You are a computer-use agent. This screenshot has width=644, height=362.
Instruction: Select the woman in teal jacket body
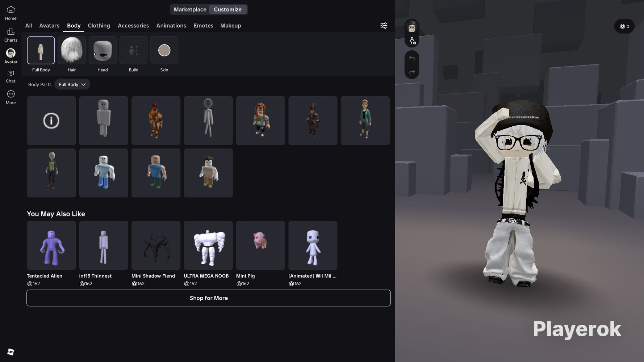click(x=365, y=121)
